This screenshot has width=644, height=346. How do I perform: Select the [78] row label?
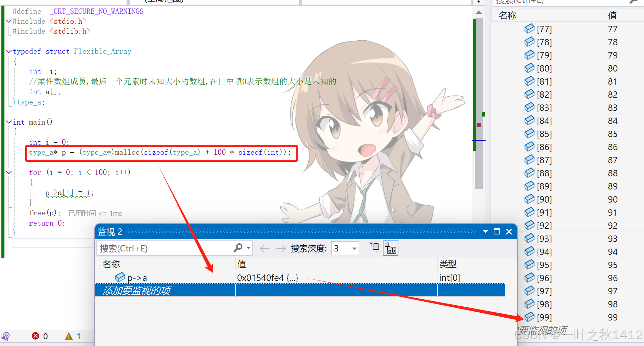click(544, 42)
